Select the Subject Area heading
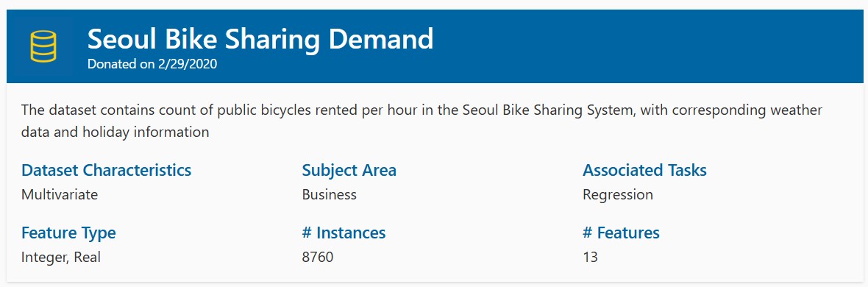This screenshot has width=868, height=287. coord(349,170)
